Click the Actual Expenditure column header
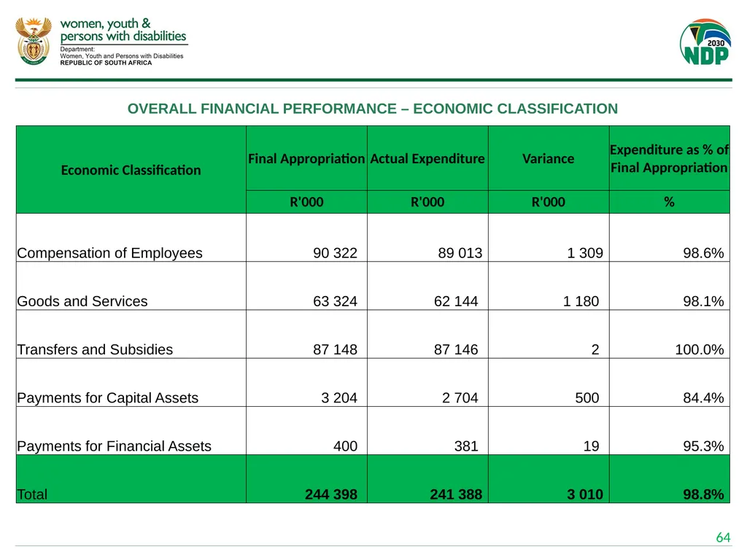The width and height of the screenshot is (747, 560). point(427,158)
